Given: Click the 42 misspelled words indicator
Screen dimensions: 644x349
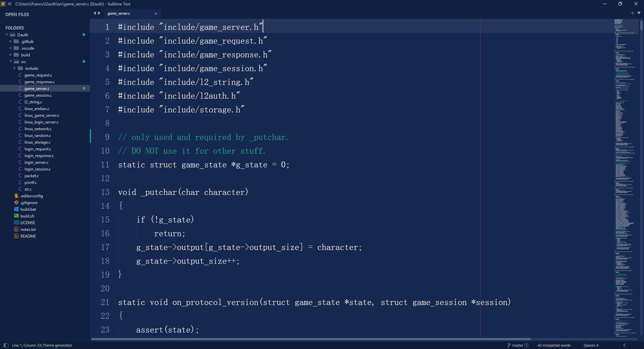Looking at the screenshot, I should [554, 345].
